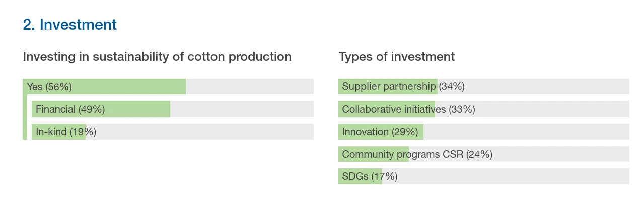Click the "SDGs (17%)" bar label
The image size is (644, 208).
pos(370,176)
